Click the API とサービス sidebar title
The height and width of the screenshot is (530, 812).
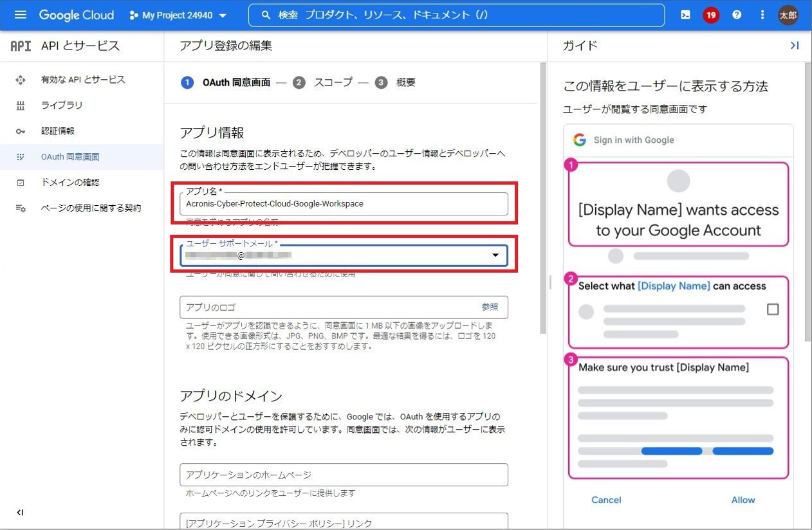coord(80,46)
